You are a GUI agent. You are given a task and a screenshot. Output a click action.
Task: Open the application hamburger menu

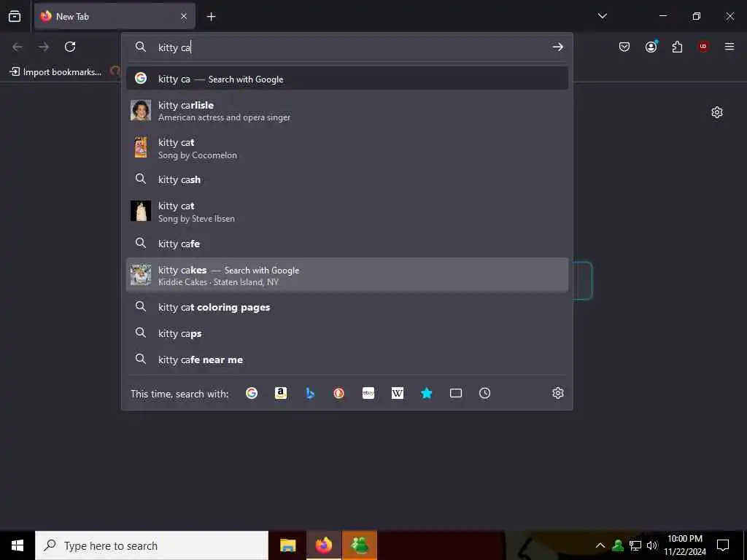coord(729,47)
